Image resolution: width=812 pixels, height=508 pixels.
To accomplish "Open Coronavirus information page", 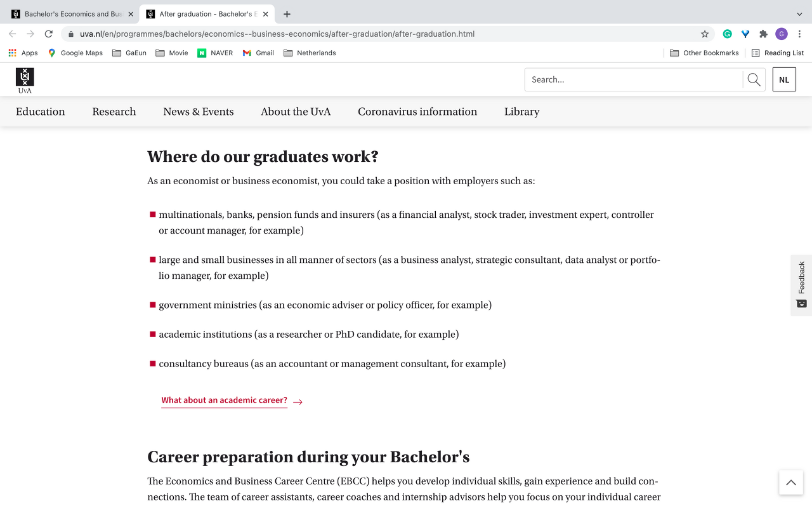I will click(417, 112).
